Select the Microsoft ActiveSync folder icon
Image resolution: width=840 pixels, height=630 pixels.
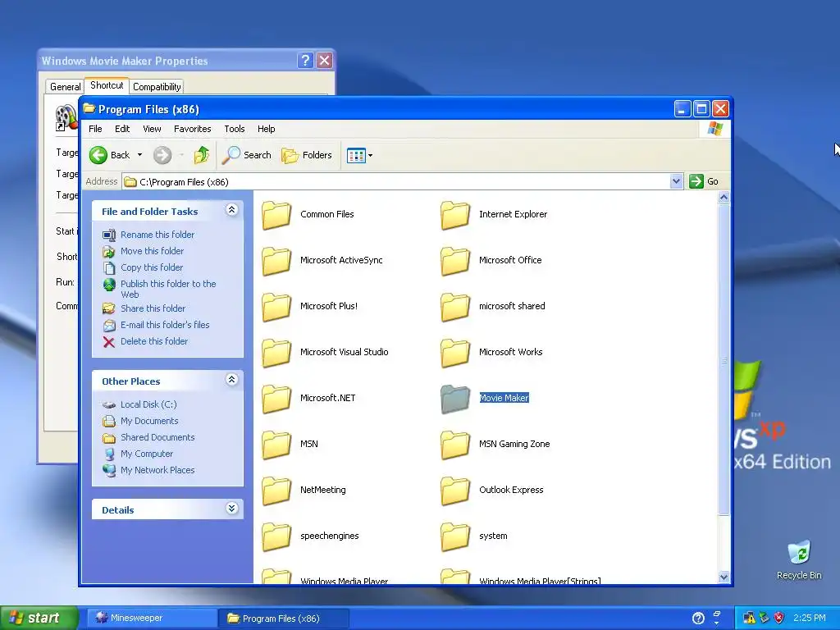[276, 261]
